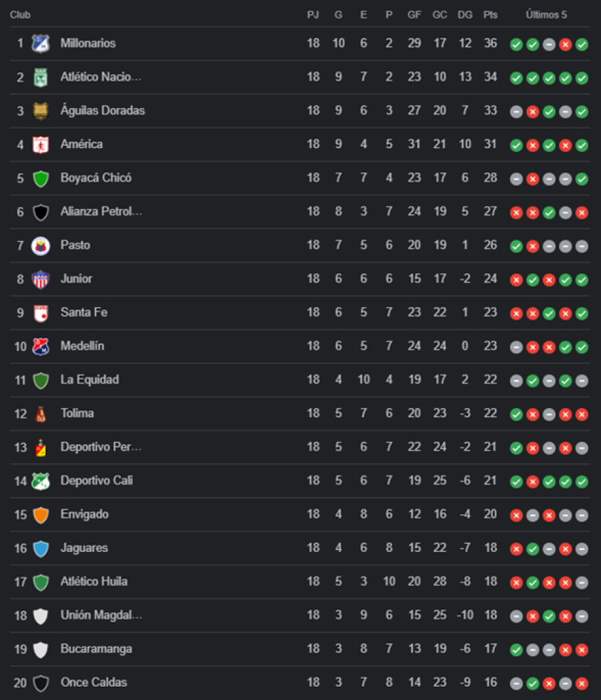Click the Atlético Nacional green crest
Image resolution: width=601 pixels, height=700 pixels.
tap(41, 78)
